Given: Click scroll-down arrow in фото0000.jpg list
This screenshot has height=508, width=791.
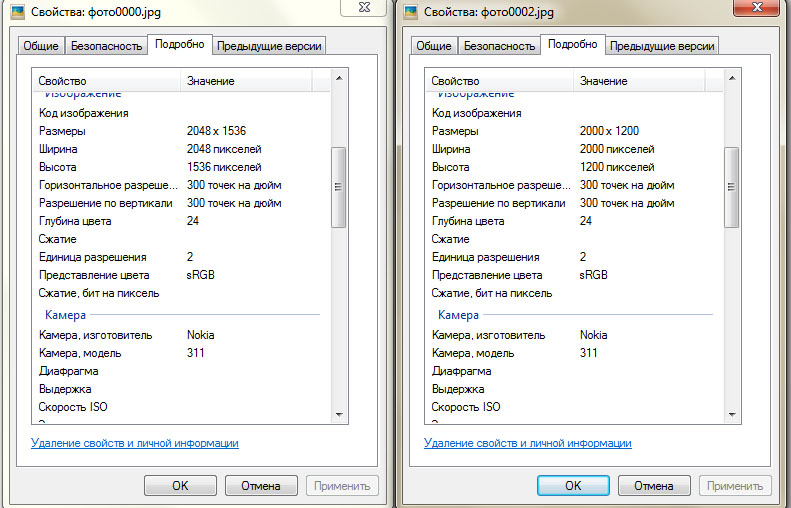Looking at the screenshot, I should pos(339,415).
